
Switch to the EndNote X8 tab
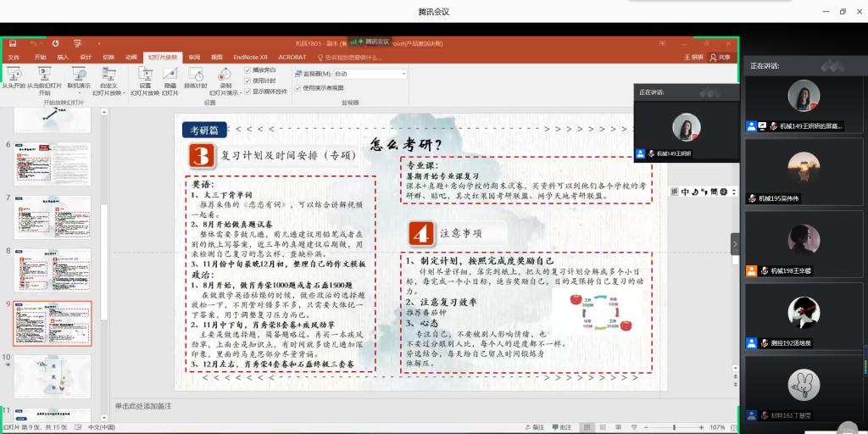pyautogui.click(x=250, y=58)
